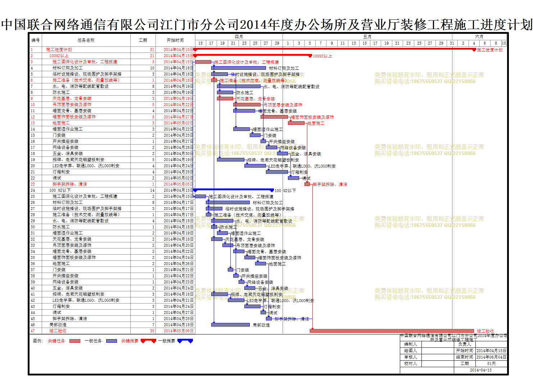Click start date 2014年04月26日 in row 36

tap(179, 264)
